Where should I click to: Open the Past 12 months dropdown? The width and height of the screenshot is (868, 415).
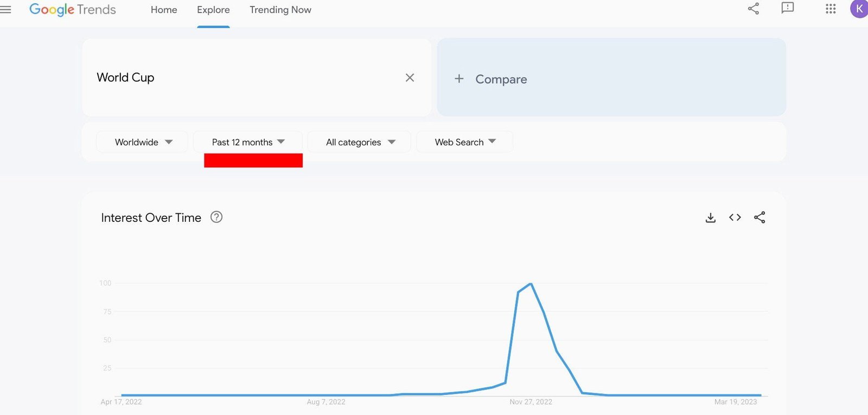pyautogui.click(x=248, y=142)
